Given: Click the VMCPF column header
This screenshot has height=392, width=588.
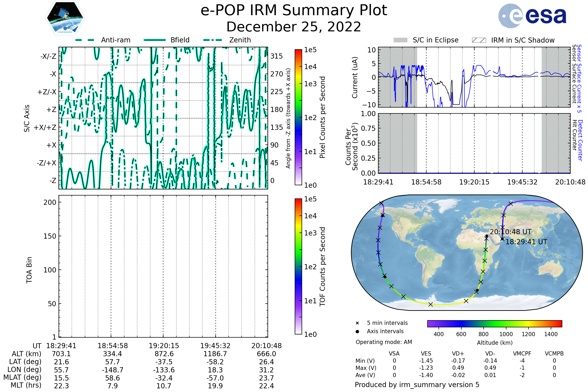Looking at the screenshot, I should point(522,354).
